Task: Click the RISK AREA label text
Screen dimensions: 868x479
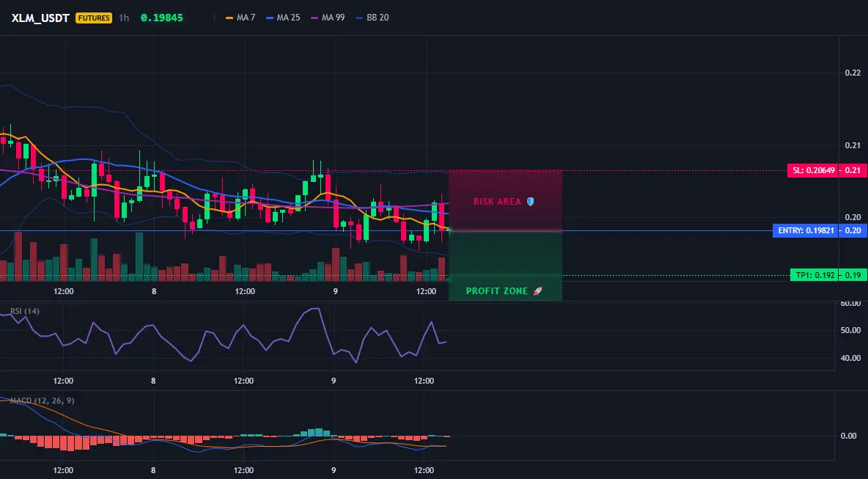Action: tap(497, 202)
